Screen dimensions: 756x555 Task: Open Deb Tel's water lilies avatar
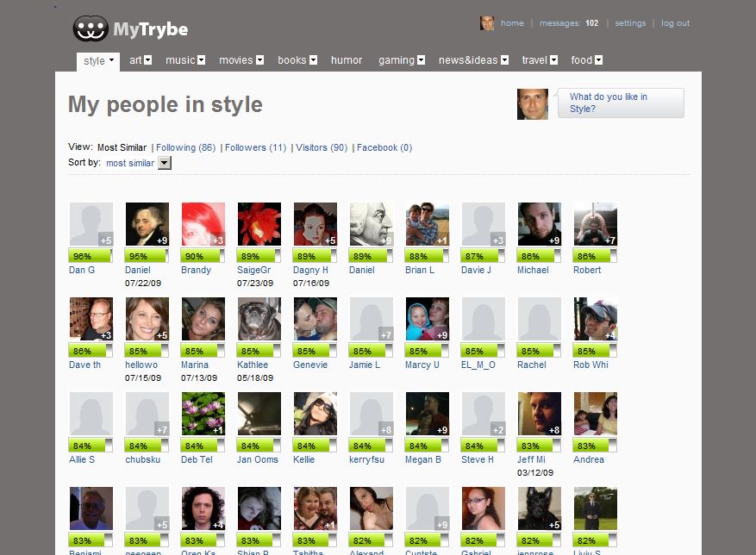tap(203, 414)
